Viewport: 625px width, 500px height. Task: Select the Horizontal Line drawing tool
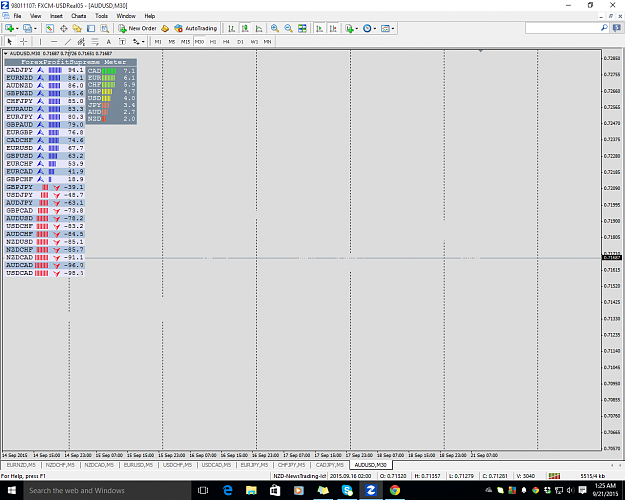point(54,41)
